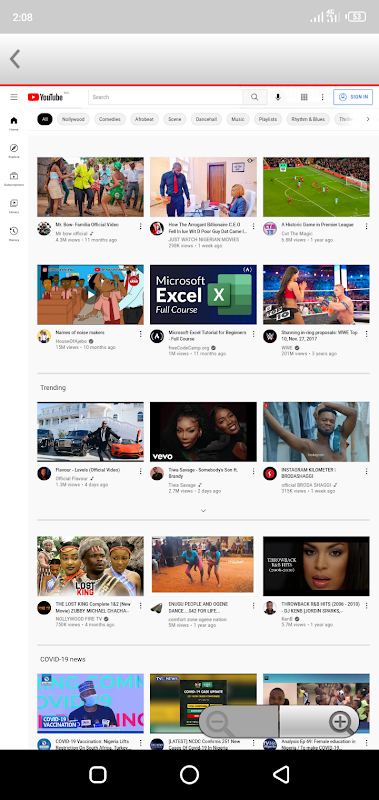Screen dimensions: 379x800
Task: Play the Microsoft Excel Full Course thumbnail
Action: (x=203, y=294)
